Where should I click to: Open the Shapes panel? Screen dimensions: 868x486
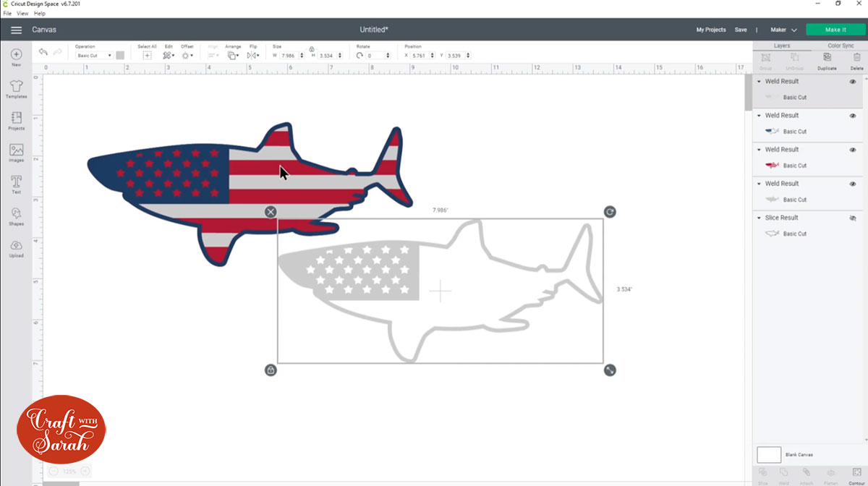click(16, 216)
